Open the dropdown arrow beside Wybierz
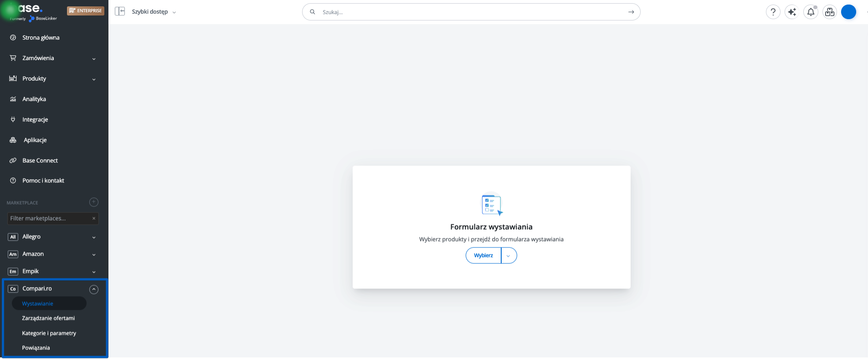 tap(508, 256)
